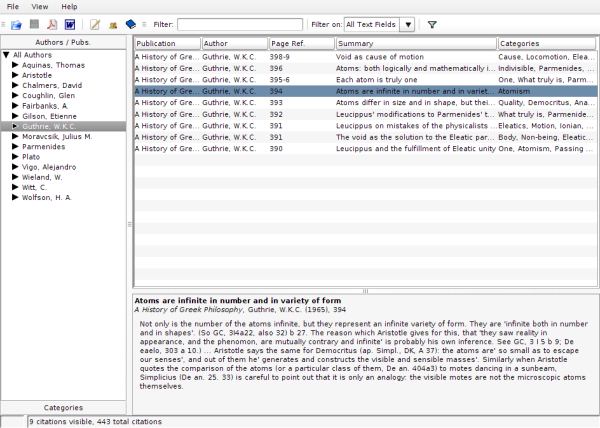Click the authors people icon
The image size is (600, 428).
pyautogui.click(x=113, y=24)
